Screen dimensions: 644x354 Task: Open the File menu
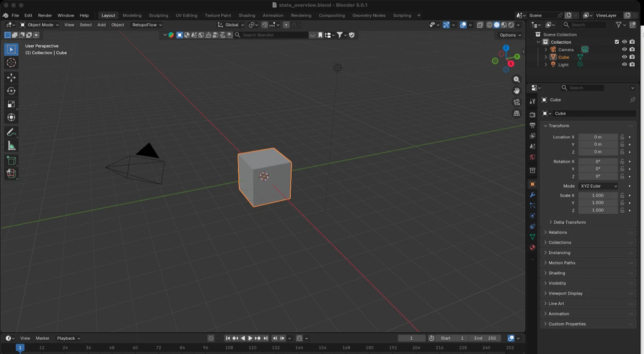coord(15,15)
